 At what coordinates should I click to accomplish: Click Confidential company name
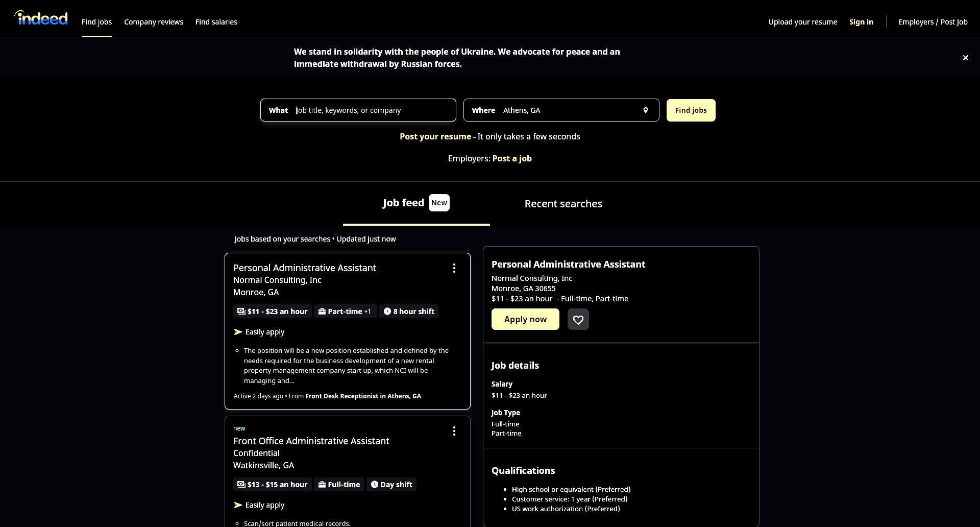256,453
